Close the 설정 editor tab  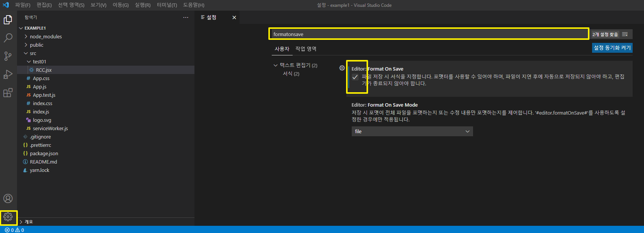(234, 17)
